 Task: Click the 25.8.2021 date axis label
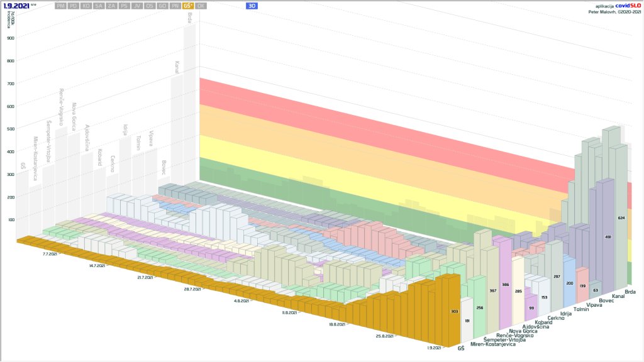(386, 336)
